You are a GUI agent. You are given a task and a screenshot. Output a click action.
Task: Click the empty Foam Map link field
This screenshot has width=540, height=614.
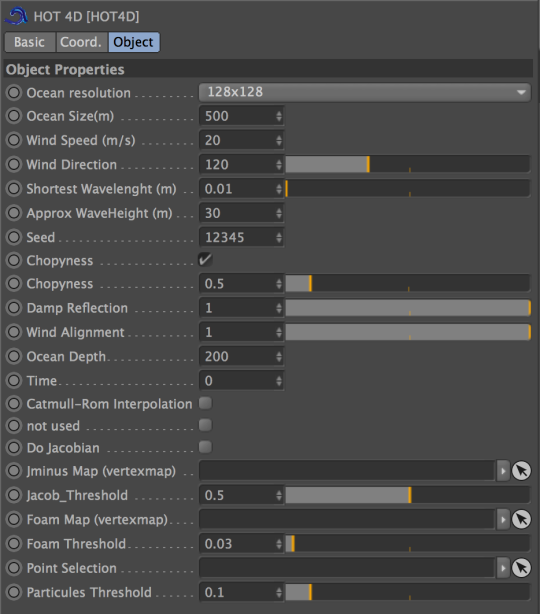pyautogui.click(x=347, y=519)
